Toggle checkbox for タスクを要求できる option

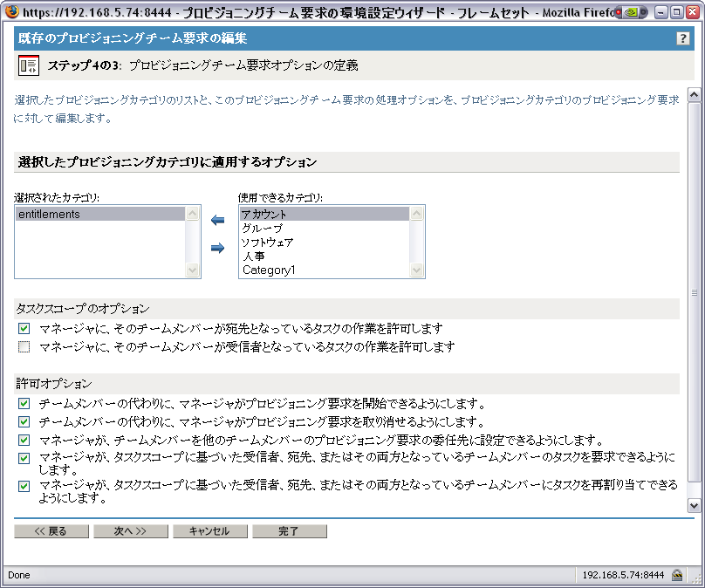coord(24,458)
